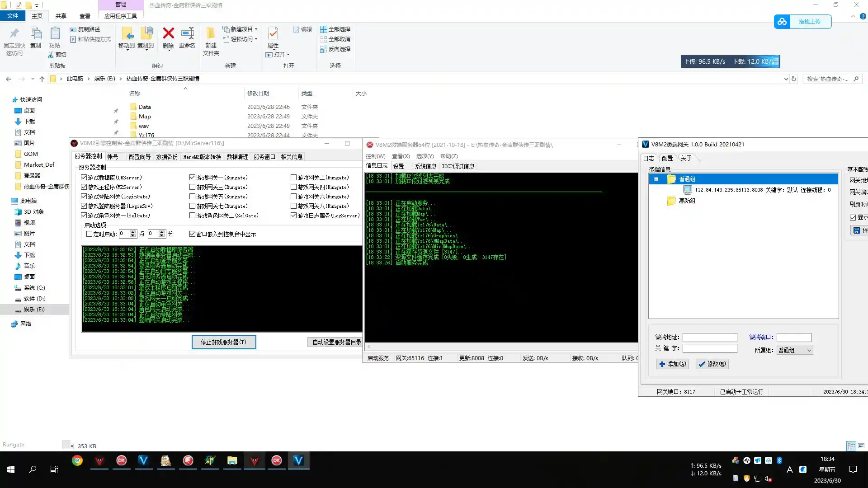The height and width of the screenshot is (488, 868).
Task: Switch to 配置向导 tab in control panel
Action: [x=140, y=157]
